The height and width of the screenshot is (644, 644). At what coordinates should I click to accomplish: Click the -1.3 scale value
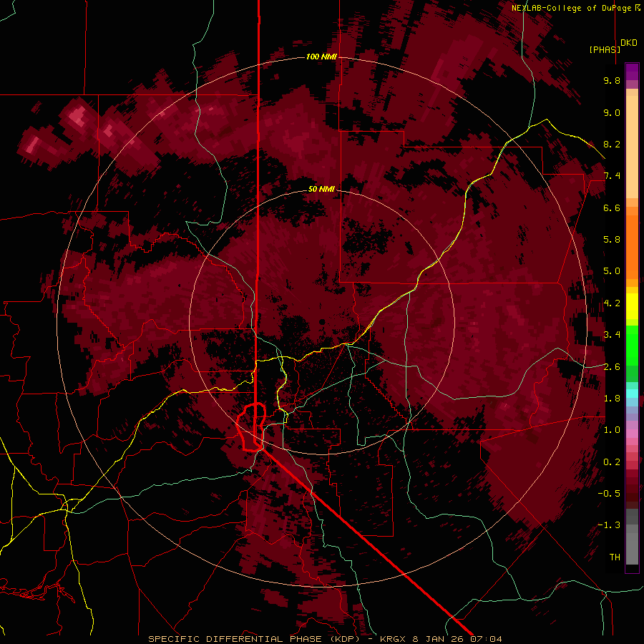pyautogui.click(x=609, y=525)
